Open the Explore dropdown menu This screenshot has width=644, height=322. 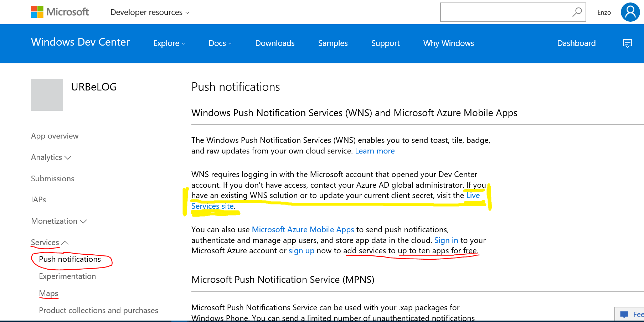coord(169,43)
